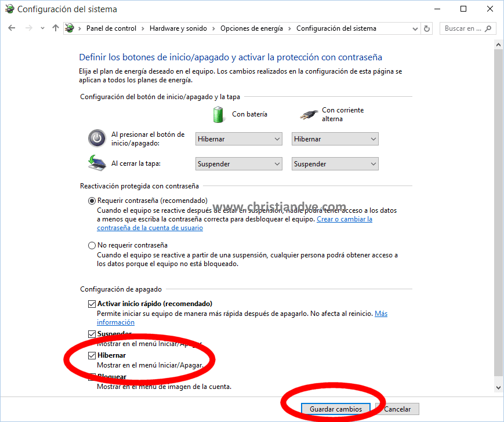Viewport: 504px width, 422px height.
Task: Click the power button icon
Action: [x=97, y=139]
